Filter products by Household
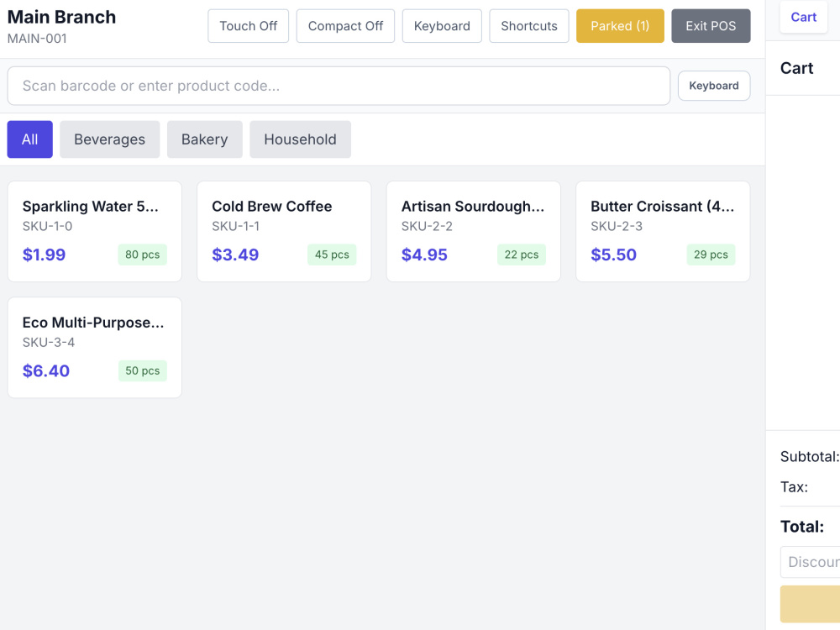 pyautogui.click(x=300, y=139)
